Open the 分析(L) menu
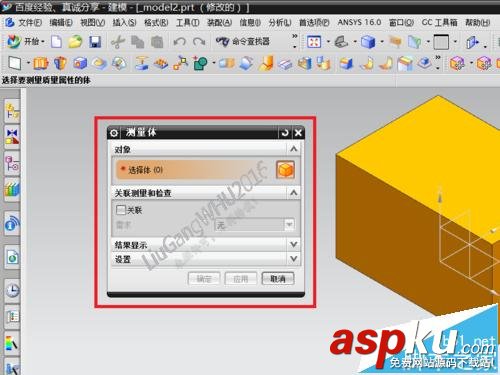 coord(280,22)
